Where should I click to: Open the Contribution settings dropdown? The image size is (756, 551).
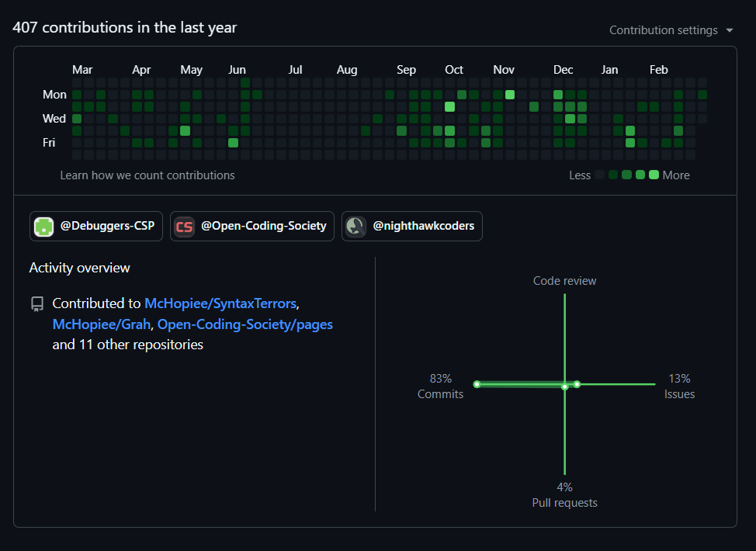665,29
